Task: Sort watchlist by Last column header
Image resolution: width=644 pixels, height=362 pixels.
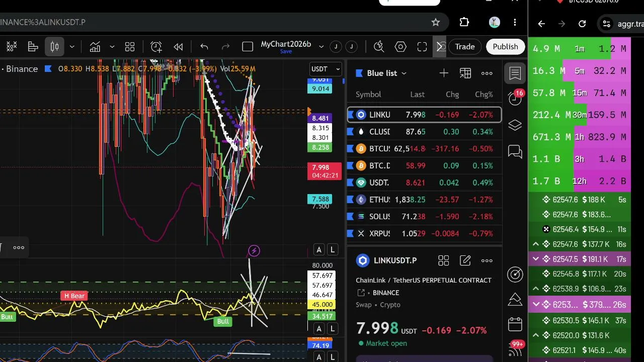Action: (x=418, y=95)
